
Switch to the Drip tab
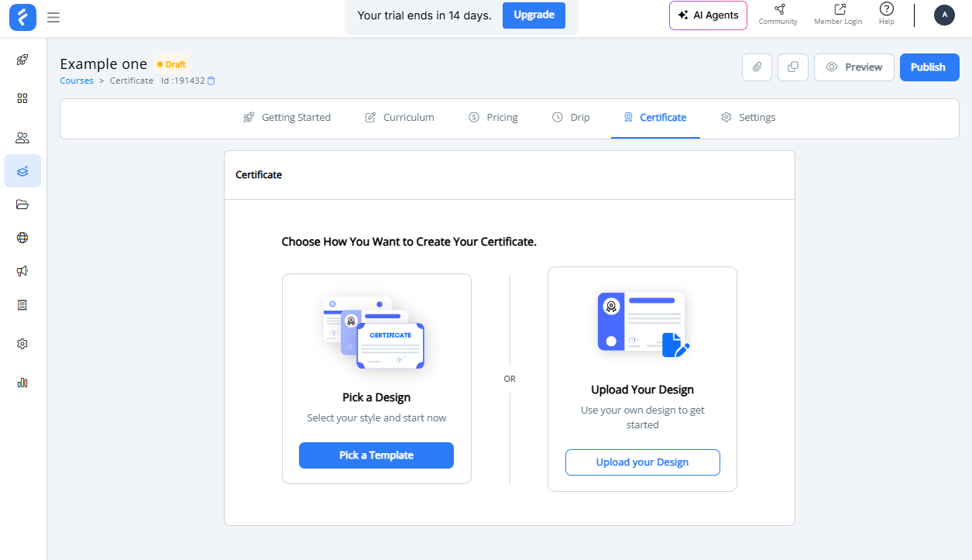click(571, 117)
